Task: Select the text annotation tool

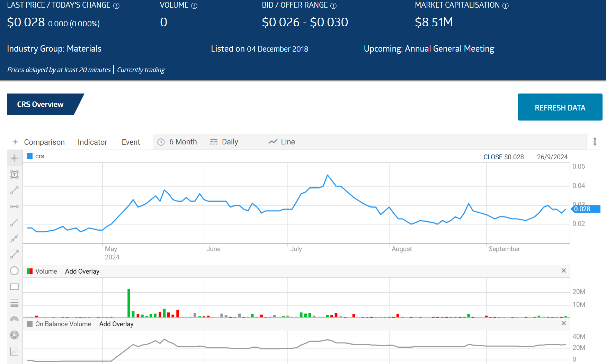Action: [x=14, y=174]
